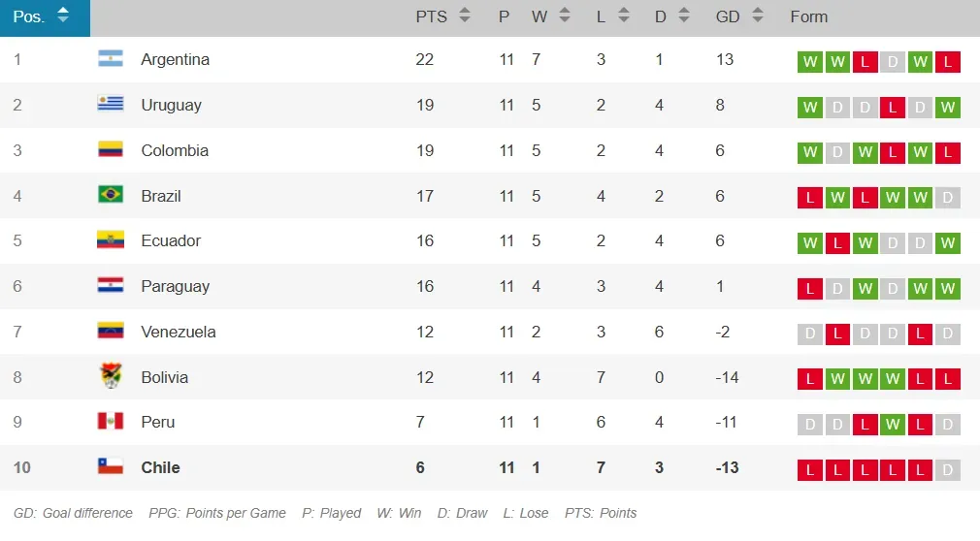Click the Brazil flag icon
The height and width of the screenshot is (541, 980).
click(x=111, y=195)
